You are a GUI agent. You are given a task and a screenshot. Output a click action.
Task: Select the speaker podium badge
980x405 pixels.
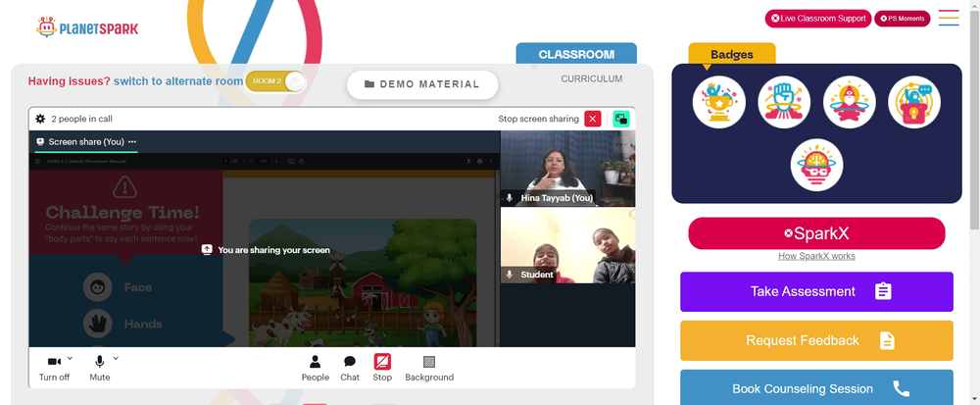[913, 102]
